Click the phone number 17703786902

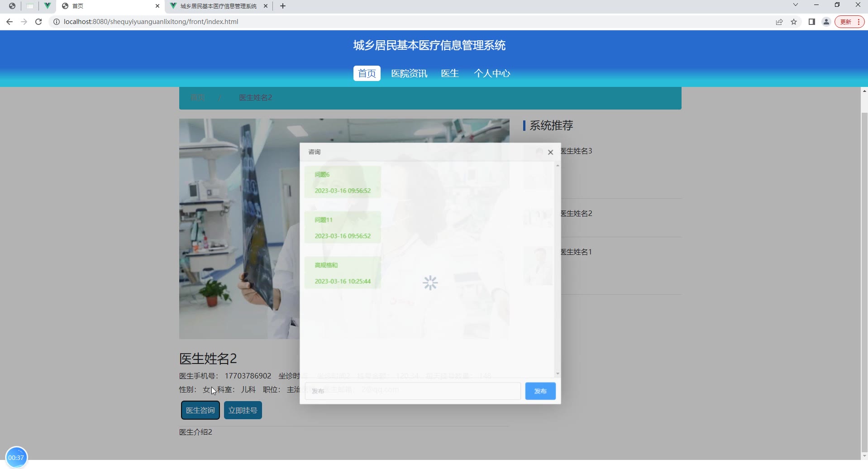(248, 376)
